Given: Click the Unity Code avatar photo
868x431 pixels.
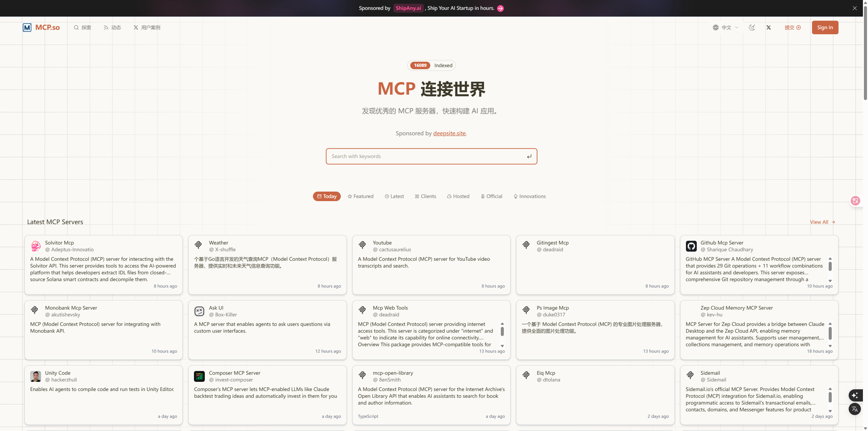Looking at the screenshot, I should tap(36, 376).
